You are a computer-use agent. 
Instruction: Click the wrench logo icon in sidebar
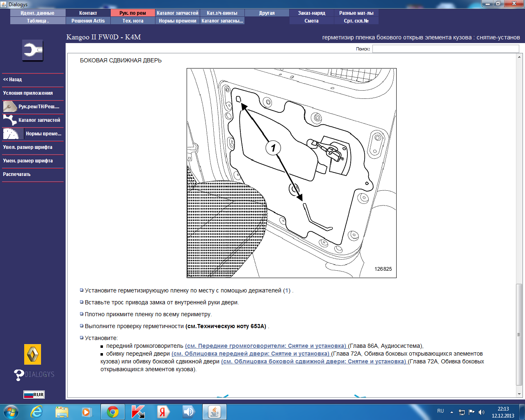[32, 51]
